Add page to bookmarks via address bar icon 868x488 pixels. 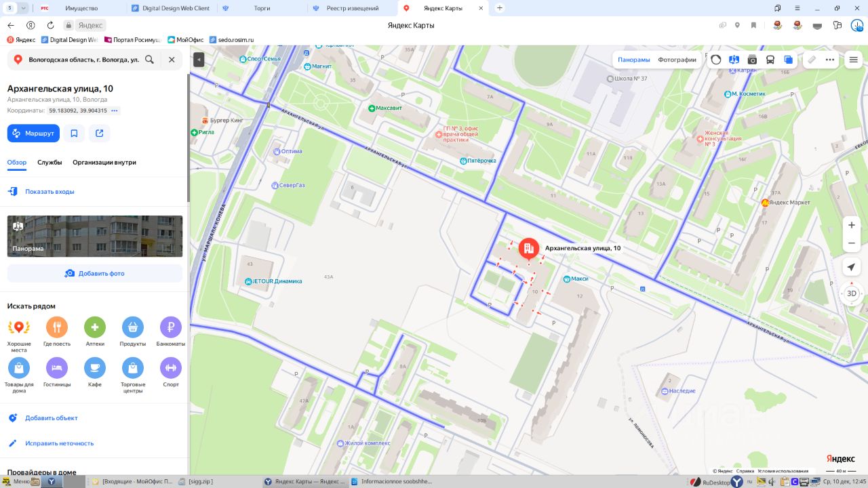point(753,25)
